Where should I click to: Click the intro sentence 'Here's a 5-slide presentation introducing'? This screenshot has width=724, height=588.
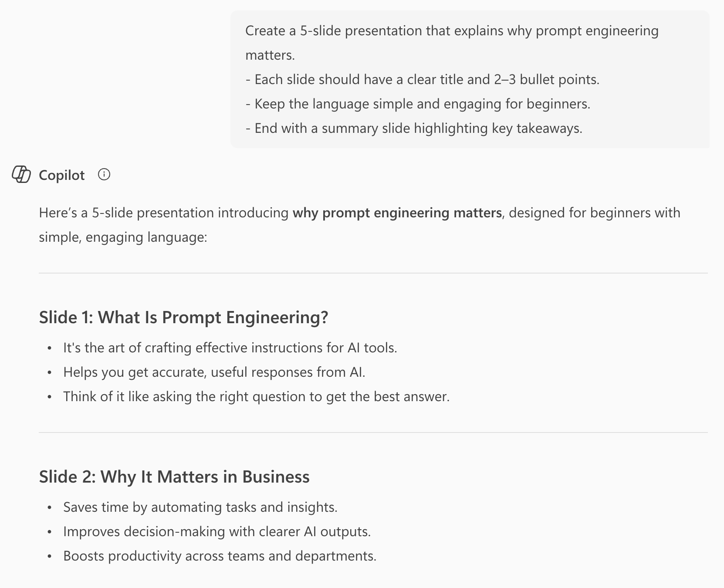164,213
